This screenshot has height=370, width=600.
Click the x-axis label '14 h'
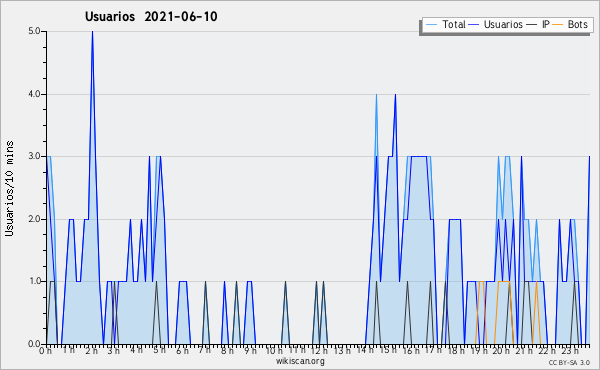(x=365, y=350)
